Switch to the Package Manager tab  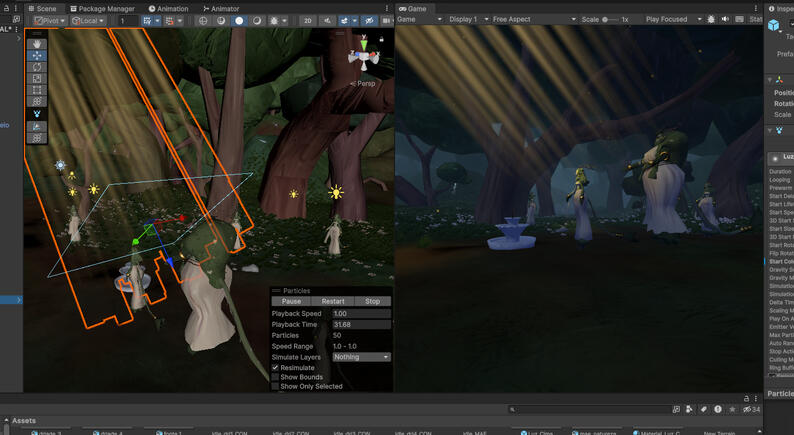(x=102, y=9)
